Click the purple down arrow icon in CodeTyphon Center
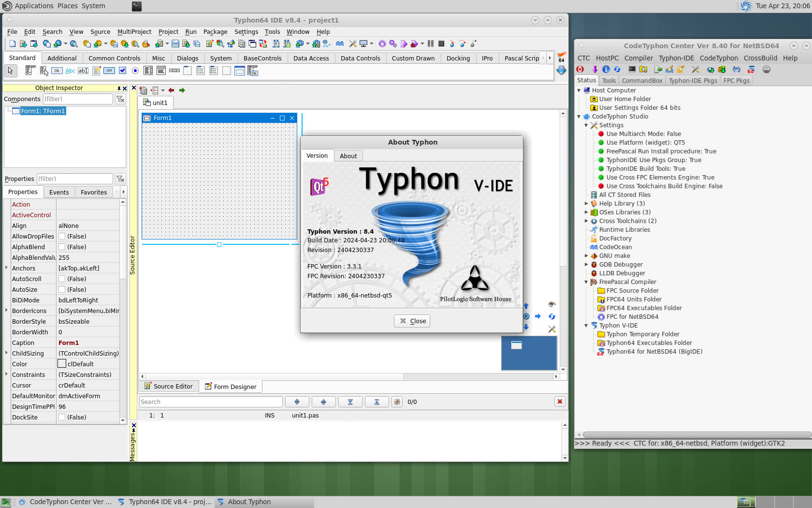 [595, 69]
